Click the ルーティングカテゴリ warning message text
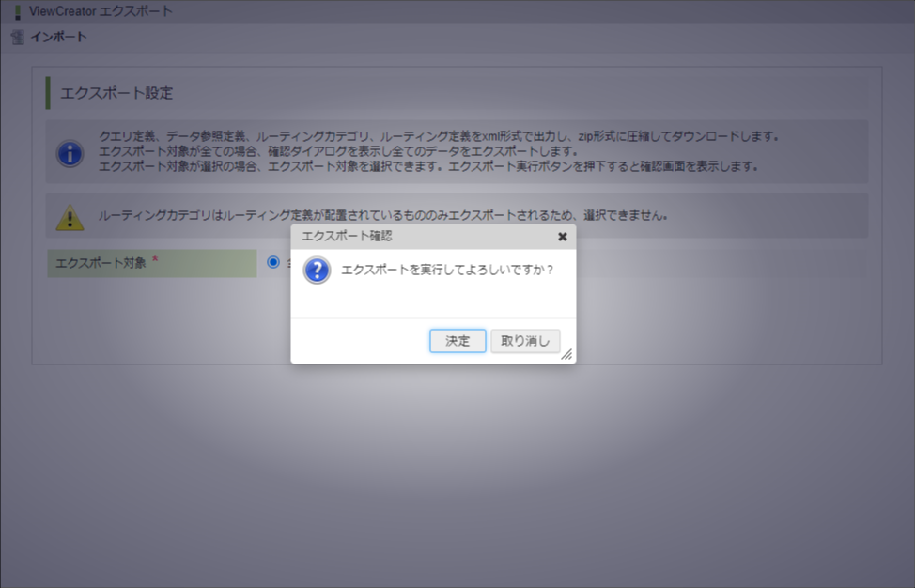The width and height of the screenshot is (915, 588). click(382, 216)
